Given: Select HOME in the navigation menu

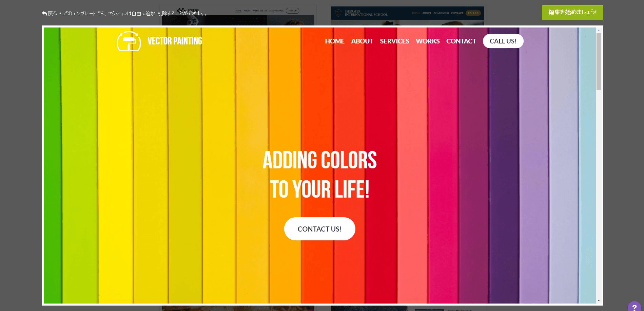Looking at the screenshot, I should click(x=334, y=41).
